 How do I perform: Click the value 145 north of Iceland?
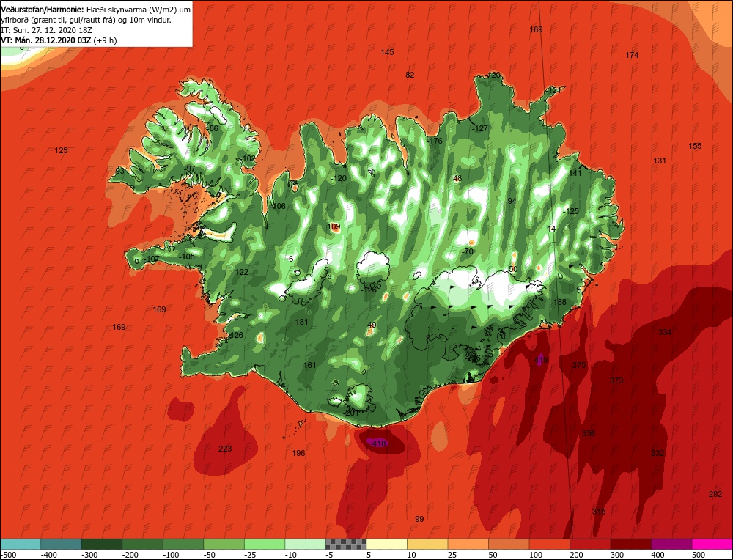tap(387, 52)
